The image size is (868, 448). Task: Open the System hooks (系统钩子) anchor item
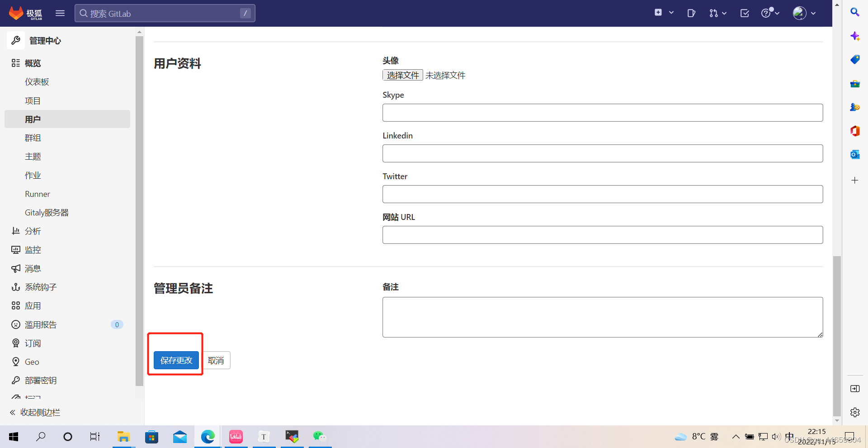[x=67, y=287]
